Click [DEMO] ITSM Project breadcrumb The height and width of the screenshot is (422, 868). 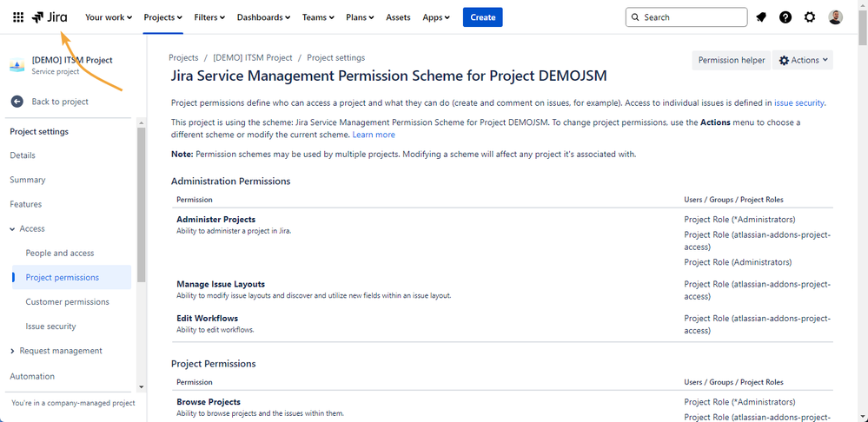click(x=253, y=57)
